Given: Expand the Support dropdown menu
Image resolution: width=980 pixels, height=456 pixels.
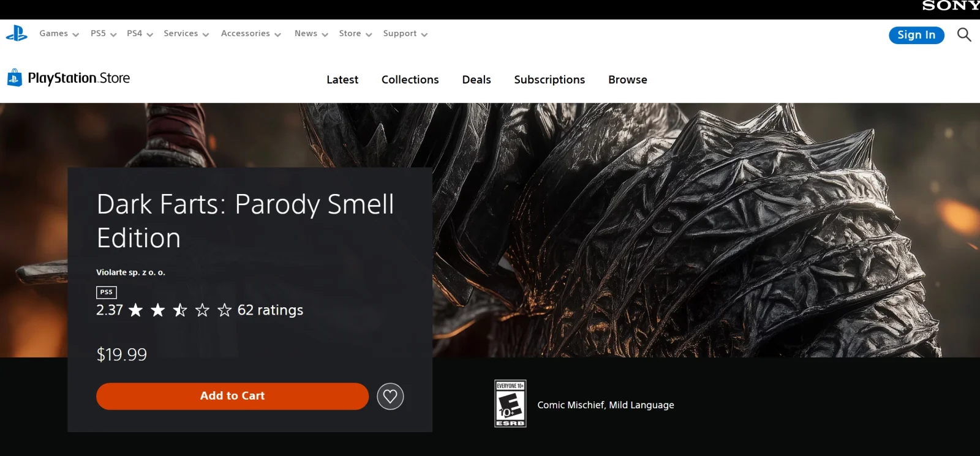Looking at the screenshot, I should pyautogui.click(x=405, y=34).
